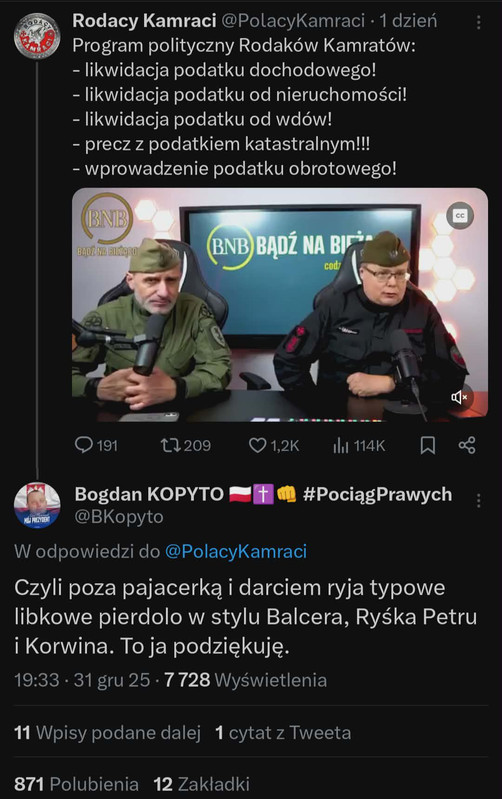Screen dimensions: 502x799
Task: Click the Rodacy Kamraci display name
Action: pos(144,21)
